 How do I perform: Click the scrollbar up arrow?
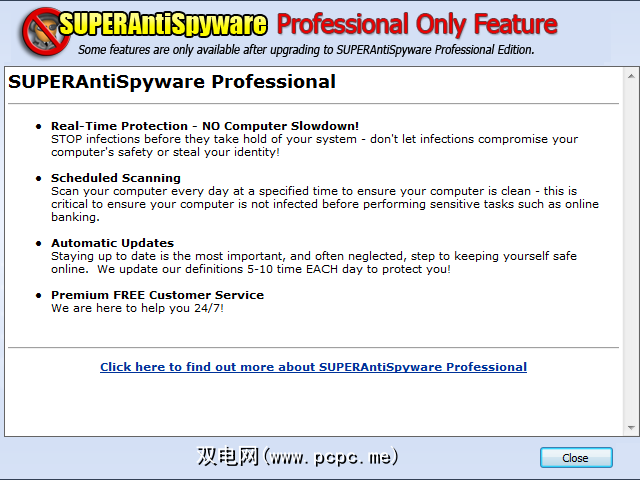(631, 76)
